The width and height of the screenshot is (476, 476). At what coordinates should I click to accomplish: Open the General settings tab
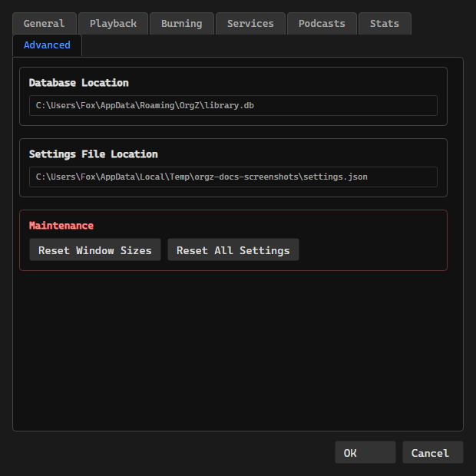(45, 23)
